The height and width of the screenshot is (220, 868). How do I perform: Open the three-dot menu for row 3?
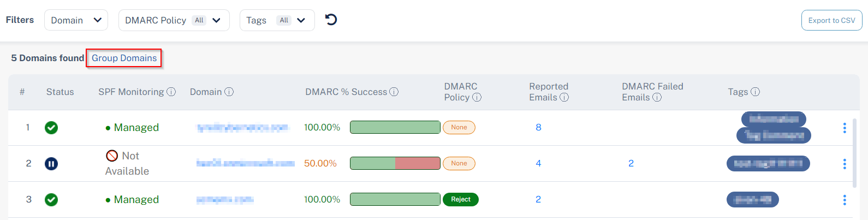click(x=845, y=200)
